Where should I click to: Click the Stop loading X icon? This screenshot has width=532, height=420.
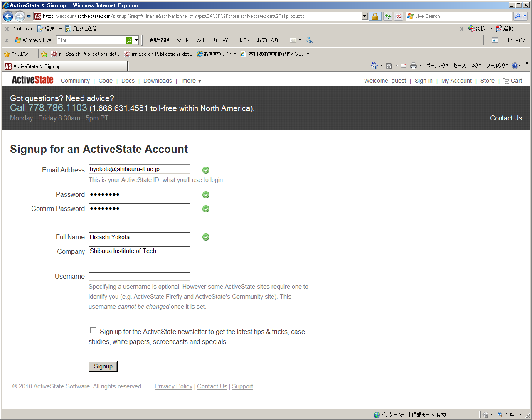(x=399, y=16)
